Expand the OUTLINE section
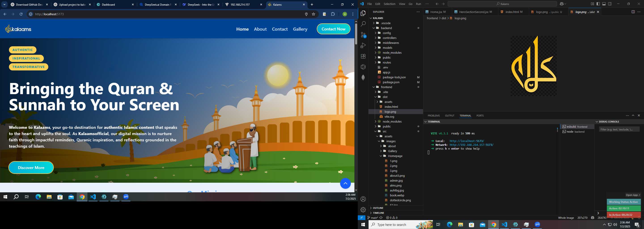Screen dimensions: 644x229 (396, 208)
